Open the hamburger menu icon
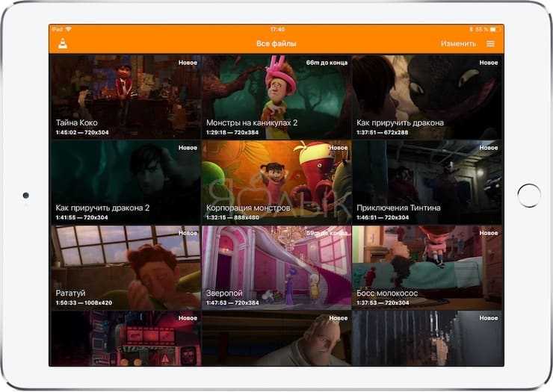This screenshot has width=553, height=392. tap(490, 44)
